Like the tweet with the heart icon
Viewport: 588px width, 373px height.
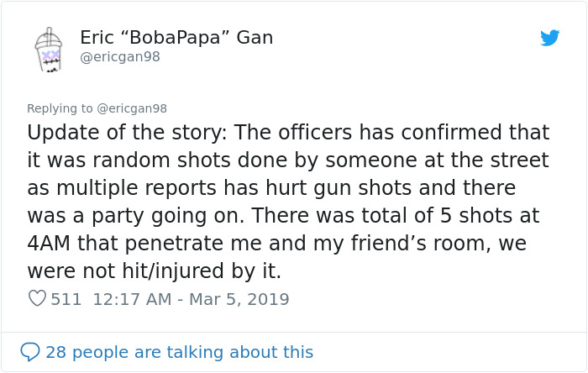coord(37,299)
